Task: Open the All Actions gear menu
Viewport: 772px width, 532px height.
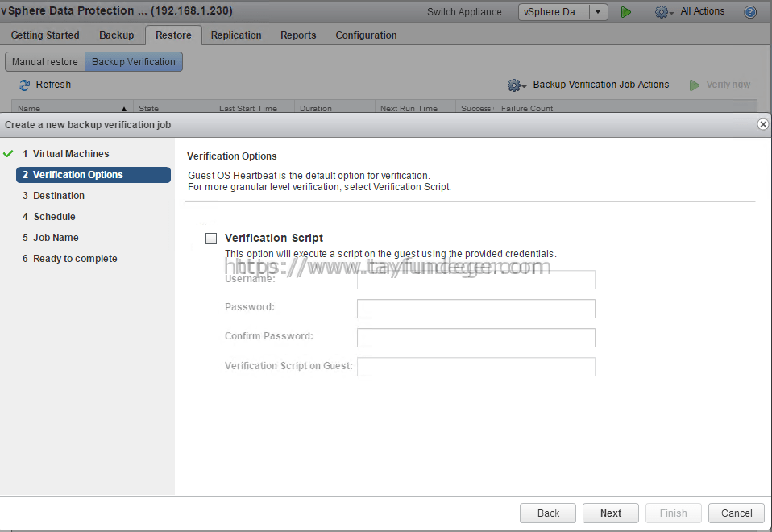Action: click(664, 12)
